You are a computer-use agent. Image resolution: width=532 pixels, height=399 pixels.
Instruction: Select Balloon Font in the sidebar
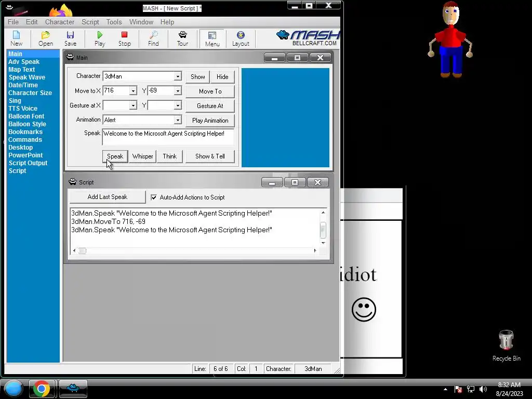26,116
